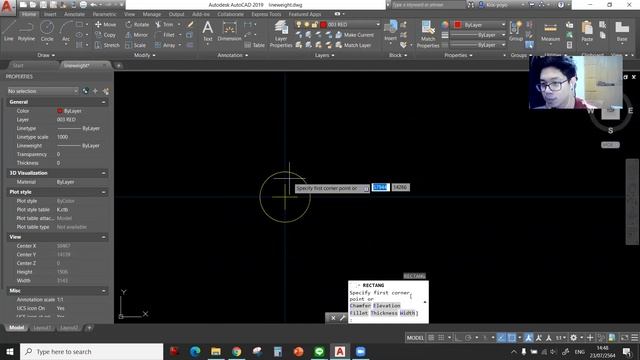Toggle ortho mode in status bar

click(x=458, y=338)
